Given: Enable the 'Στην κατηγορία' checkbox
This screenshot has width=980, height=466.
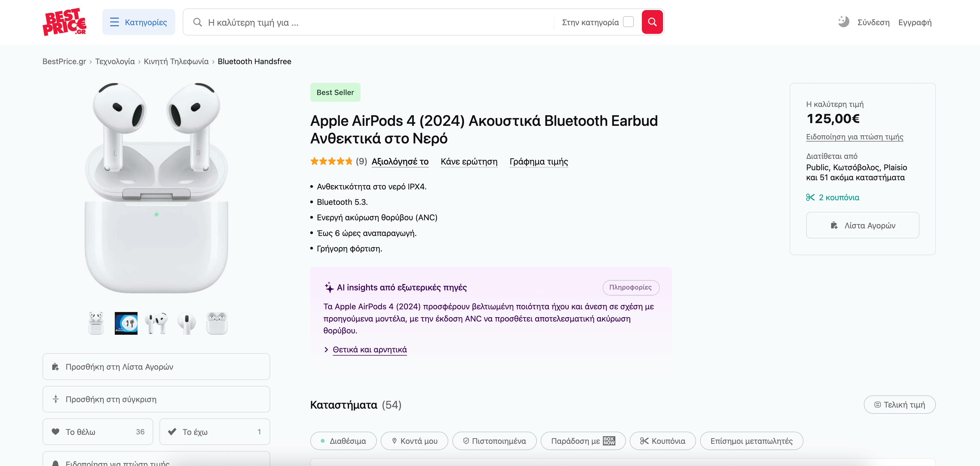Looking at the screenshot, I should [x=628, y=22].
